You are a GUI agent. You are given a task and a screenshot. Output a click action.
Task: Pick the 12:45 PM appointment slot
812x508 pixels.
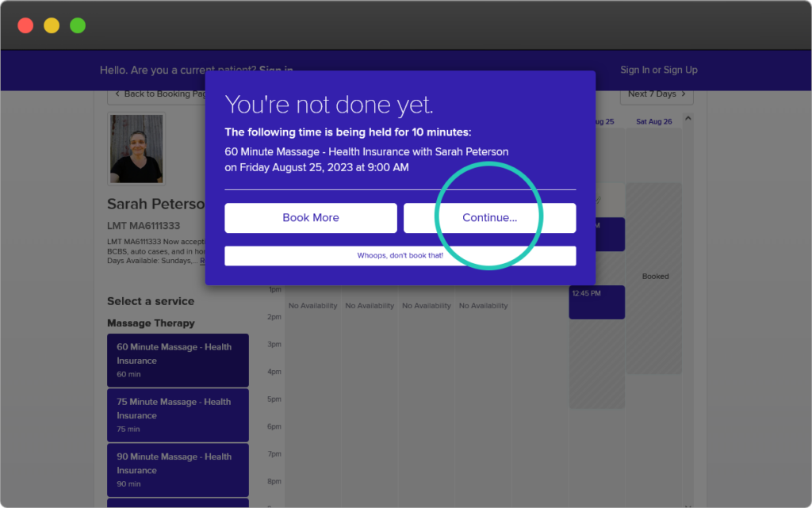point(596,302)
